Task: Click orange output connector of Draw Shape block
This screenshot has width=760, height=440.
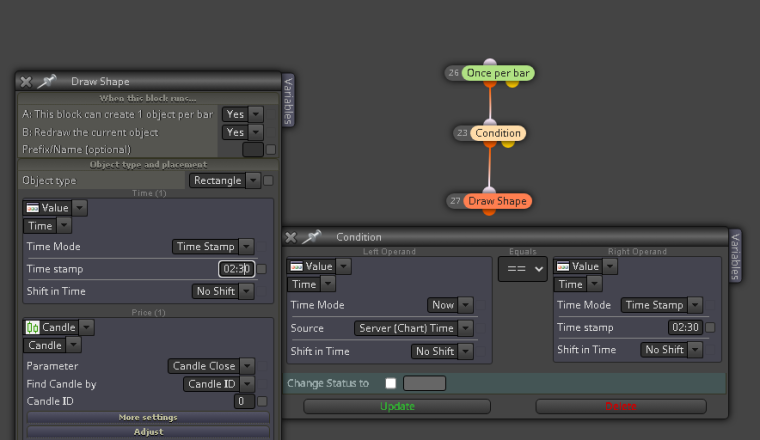Action: (x=489, y=212)
